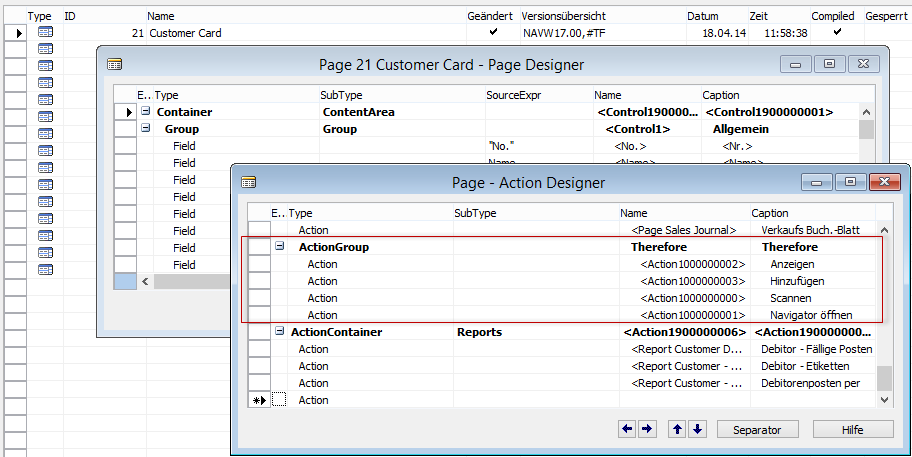The height and width of the screenshot is (457, 912).
Task: Click the SubType column header in Page Designer
Action: coord(340,95)
